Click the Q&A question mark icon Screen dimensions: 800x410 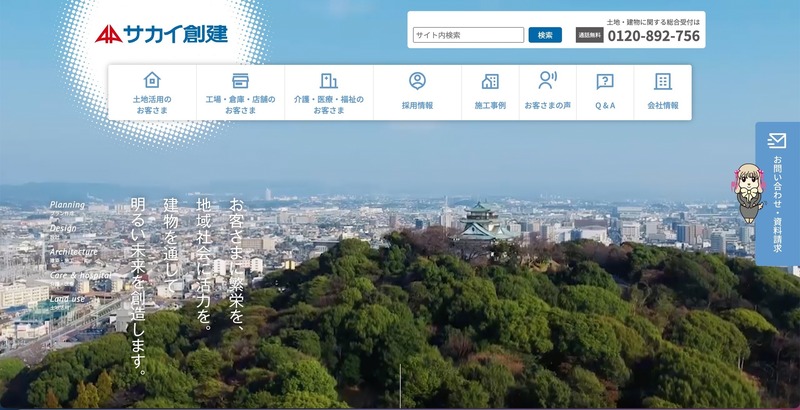coord(605,81)
